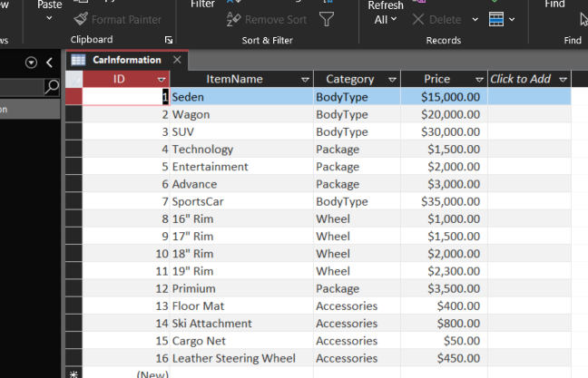
Task: Click the $15,000.00 price cell
Action: [x=444, y=97]
